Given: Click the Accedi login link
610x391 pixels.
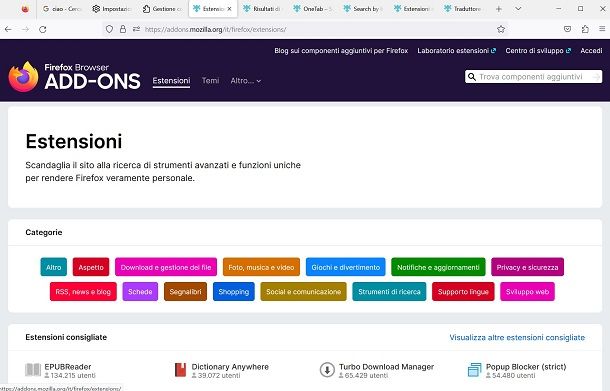Looking at the screenshot, I should tap(591, 51).
